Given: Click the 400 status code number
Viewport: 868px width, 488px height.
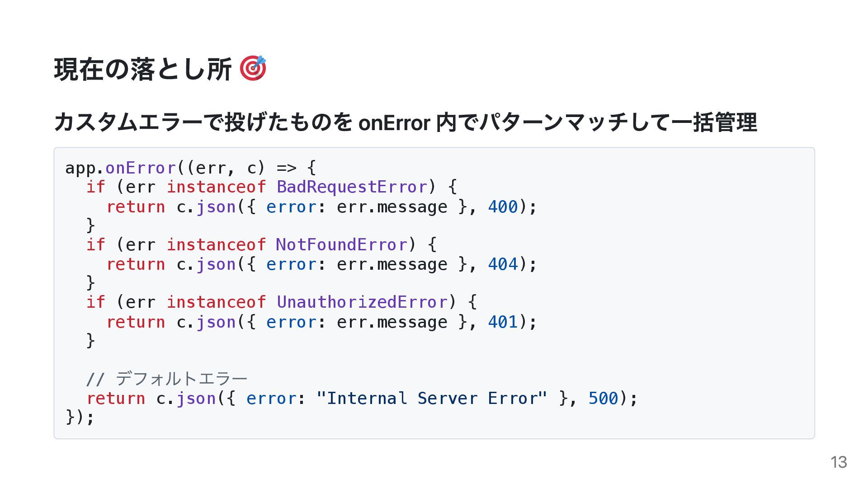Looking at the screenshot, I should [503, 207].
